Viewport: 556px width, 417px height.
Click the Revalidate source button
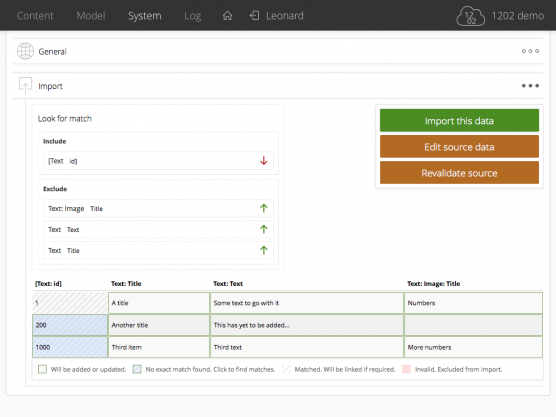pyautogui.click(x=459, y=173)
